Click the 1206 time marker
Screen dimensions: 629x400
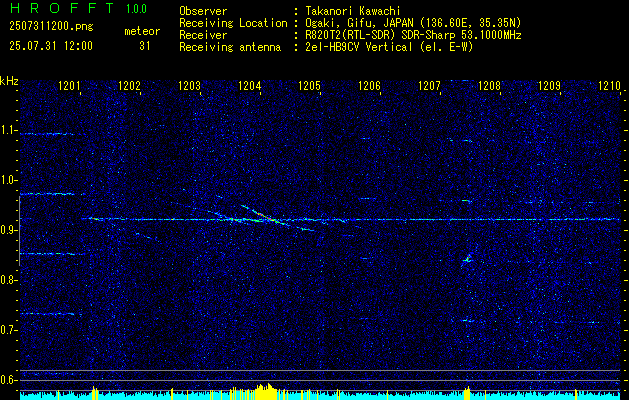[x=369, y=86]
